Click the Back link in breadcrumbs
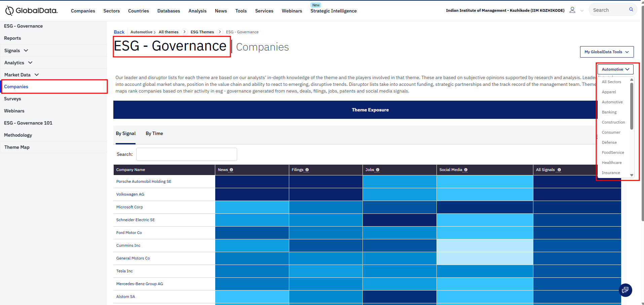Screen dimensions: 644x305 click(119, 32)
